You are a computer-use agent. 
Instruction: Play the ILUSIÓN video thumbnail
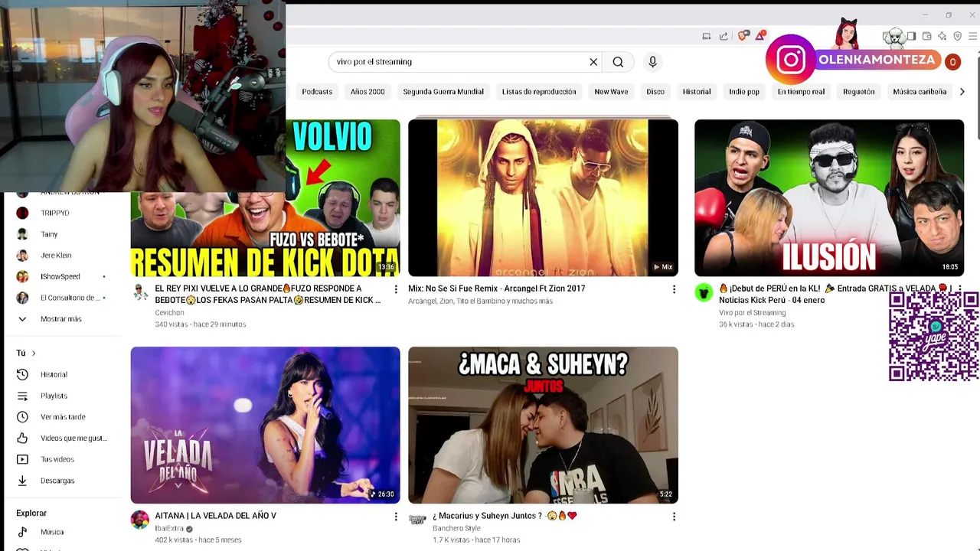(x=829, y=197)
